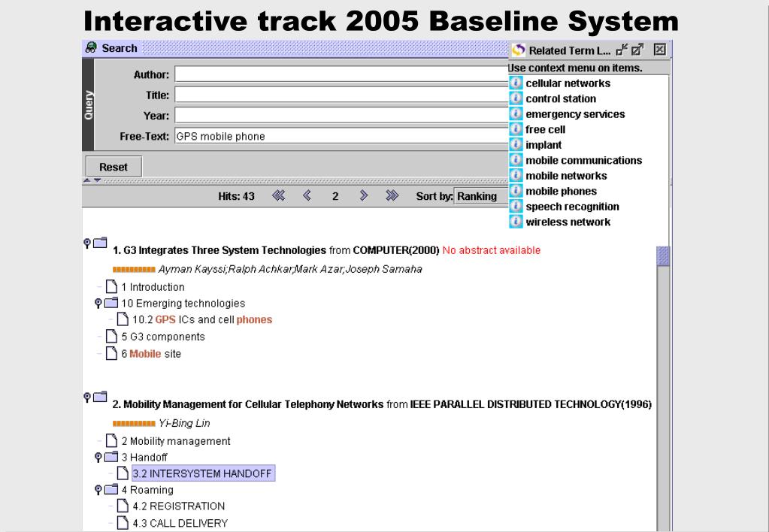Viewport: 769px width, 532px height.
Task: Click info icon beside mobile networks
Action: click(516, 176)
